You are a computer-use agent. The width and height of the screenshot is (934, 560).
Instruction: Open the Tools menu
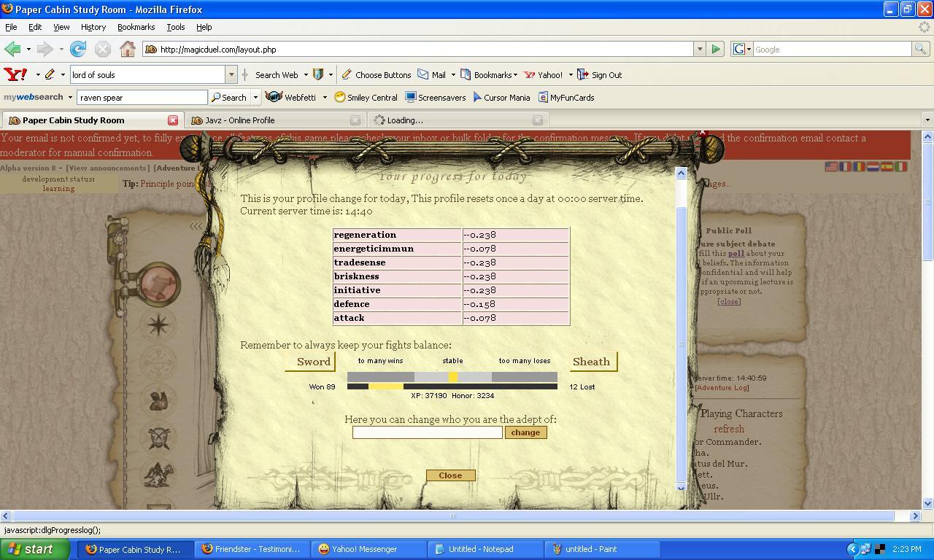(176, 27)
